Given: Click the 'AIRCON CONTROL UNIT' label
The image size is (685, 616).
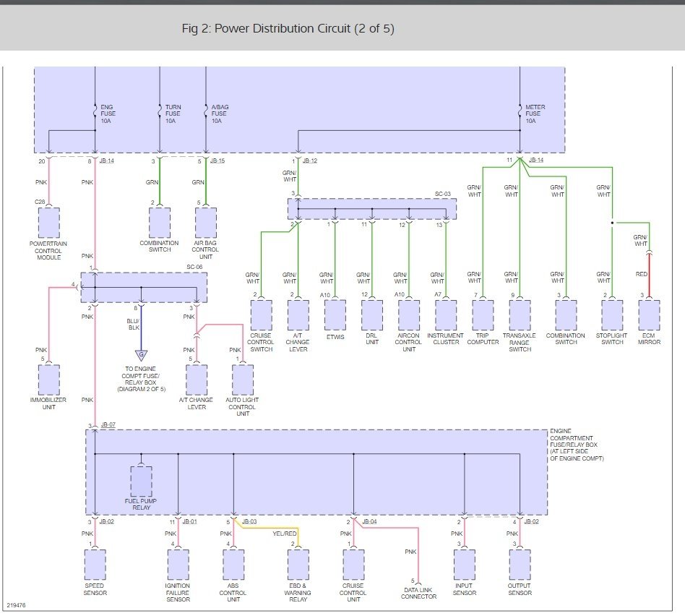Looking at the screenshot, I should (408, 342).
